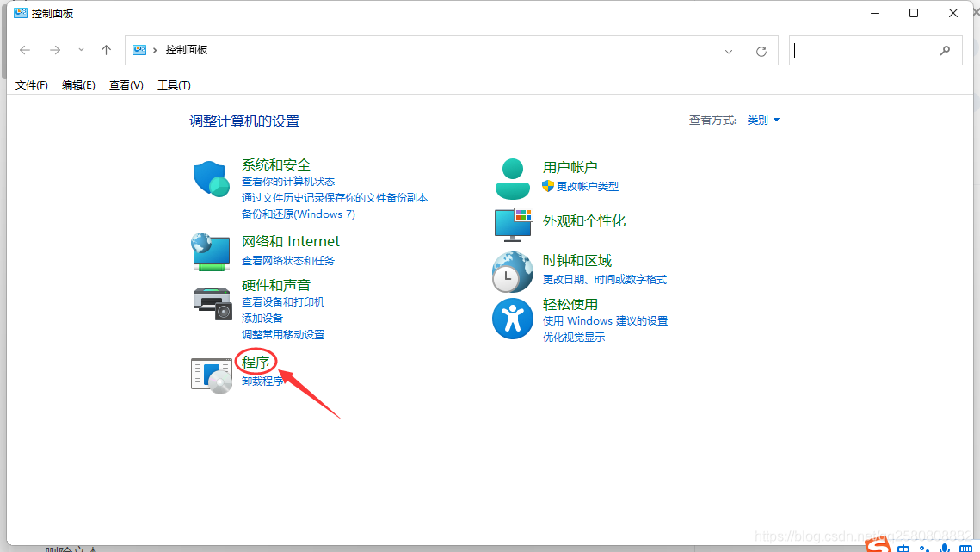Image resolution: width=980 pixels, height=552 pixels.
Task: Open User Accounts person icon
Action: coord(513,179)
